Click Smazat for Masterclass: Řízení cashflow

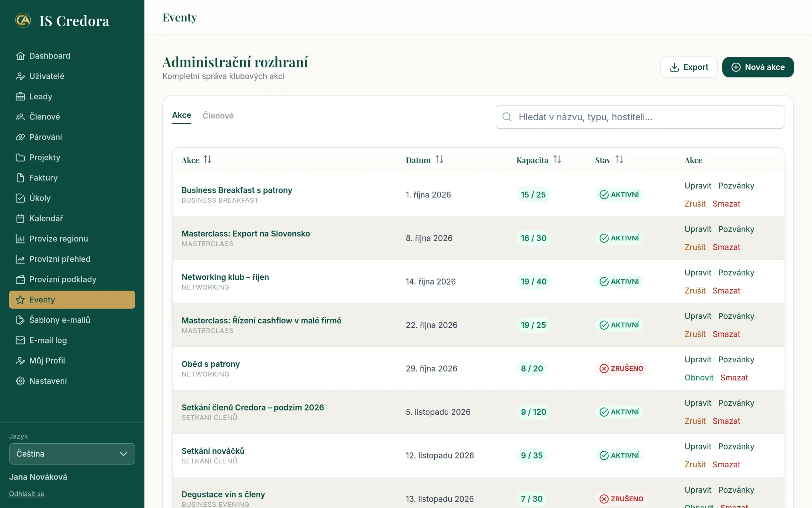tap(726, 334)
